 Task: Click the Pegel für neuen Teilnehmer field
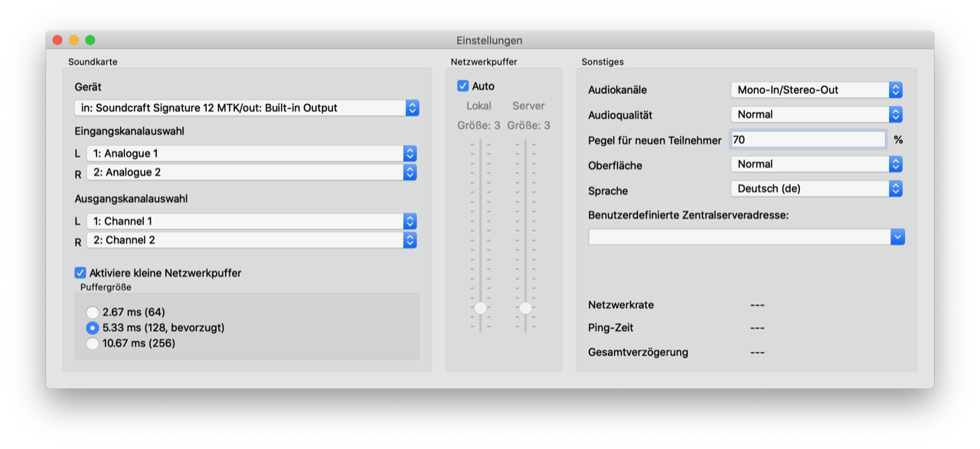[x=808, y=140]
